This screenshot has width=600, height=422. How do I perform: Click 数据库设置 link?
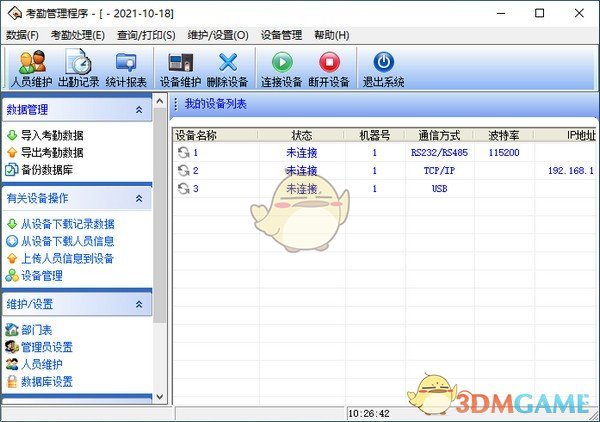point(47,382)
